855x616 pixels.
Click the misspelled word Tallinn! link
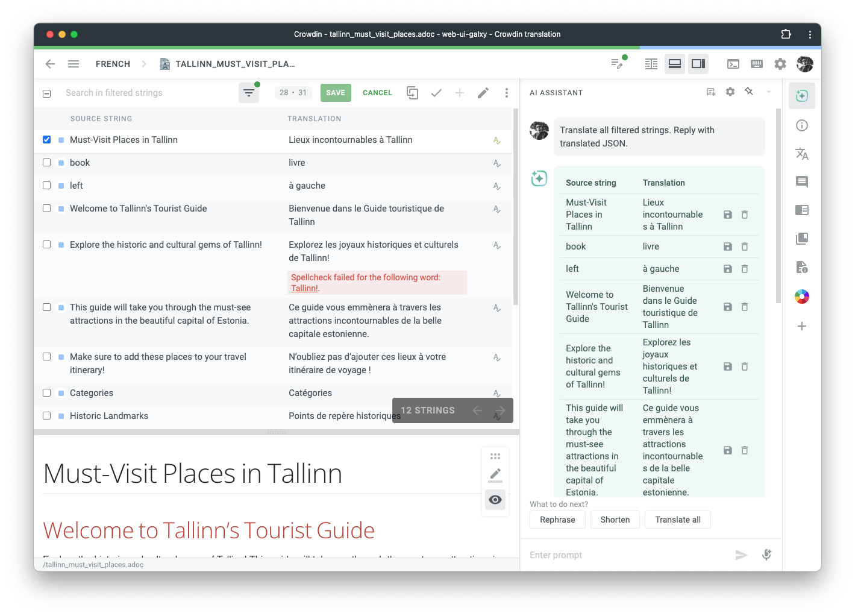click(305, 288)
